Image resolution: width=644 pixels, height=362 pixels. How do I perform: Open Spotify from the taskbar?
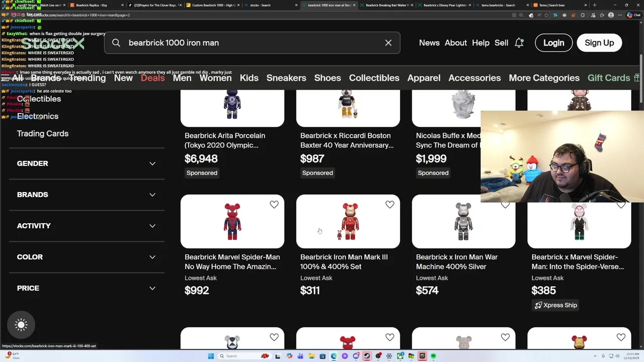coord(433,356)
